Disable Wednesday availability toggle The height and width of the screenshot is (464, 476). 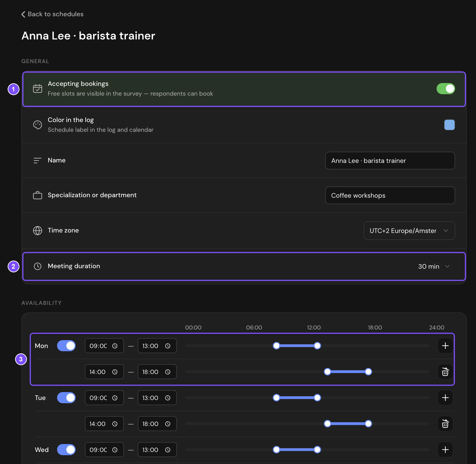[x=66, y=450]
